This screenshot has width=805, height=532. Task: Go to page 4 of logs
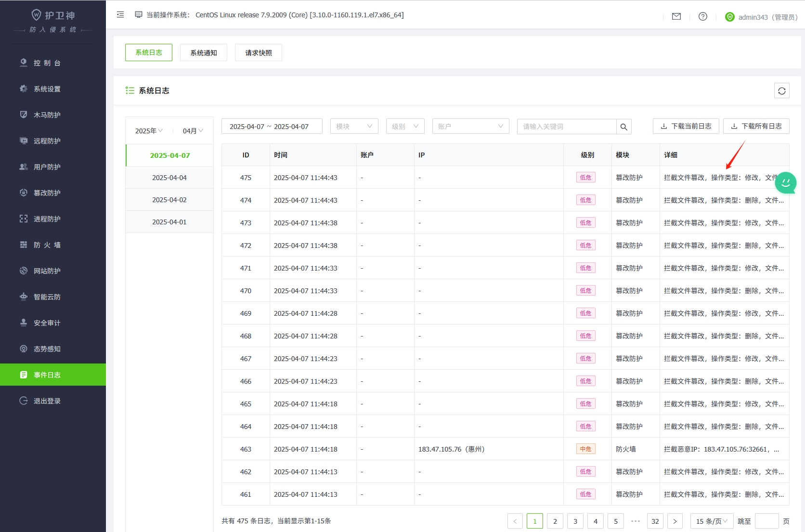point(596,521)
